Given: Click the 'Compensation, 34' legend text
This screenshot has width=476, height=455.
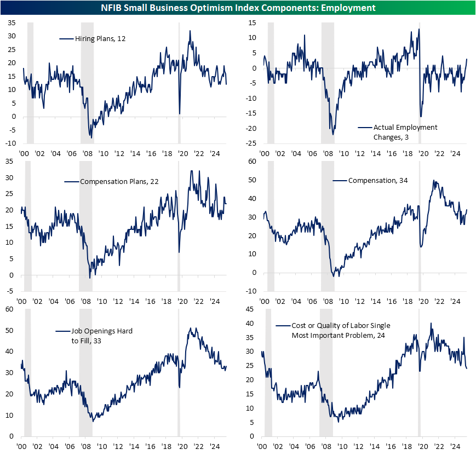Looking at the screenshot, I should point(377,180).
